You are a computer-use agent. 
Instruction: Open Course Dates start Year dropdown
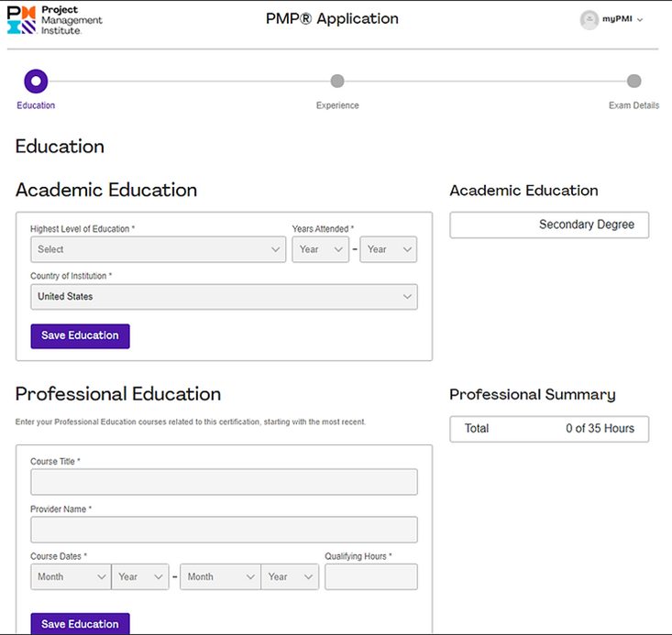[x=140, y=576]
